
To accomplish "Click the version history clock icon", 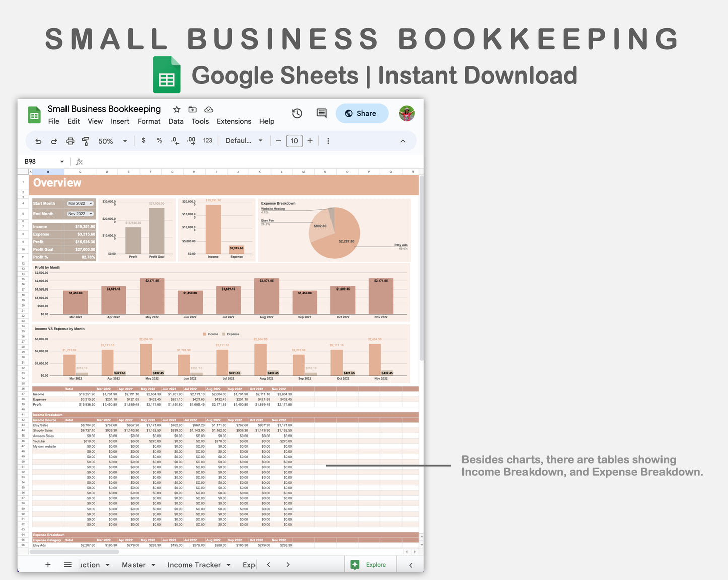I will pos(297,113).
